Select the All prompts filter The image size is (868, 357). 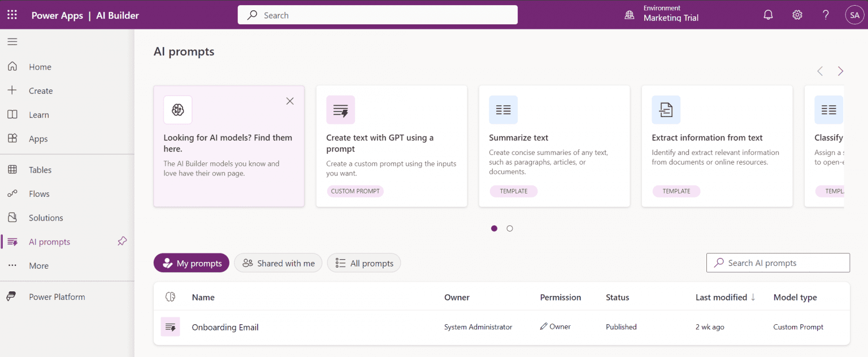363,263
